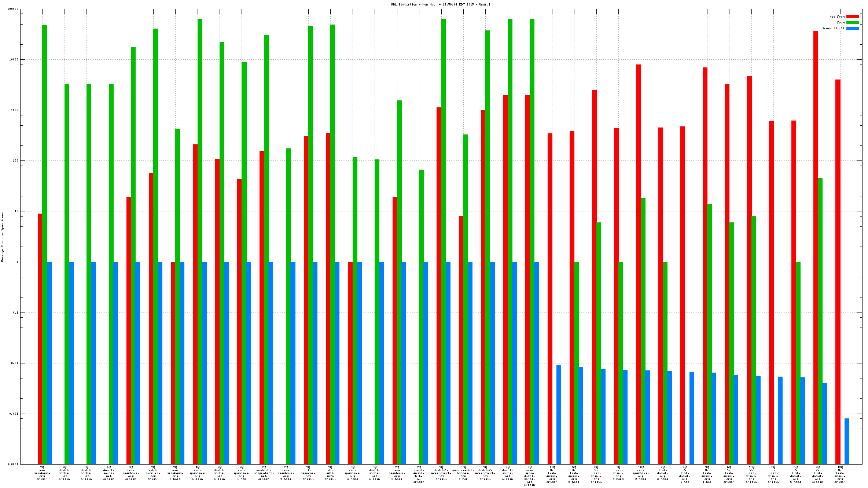Click the psbl.surriel.com origin axis label

tap(153, 473)
